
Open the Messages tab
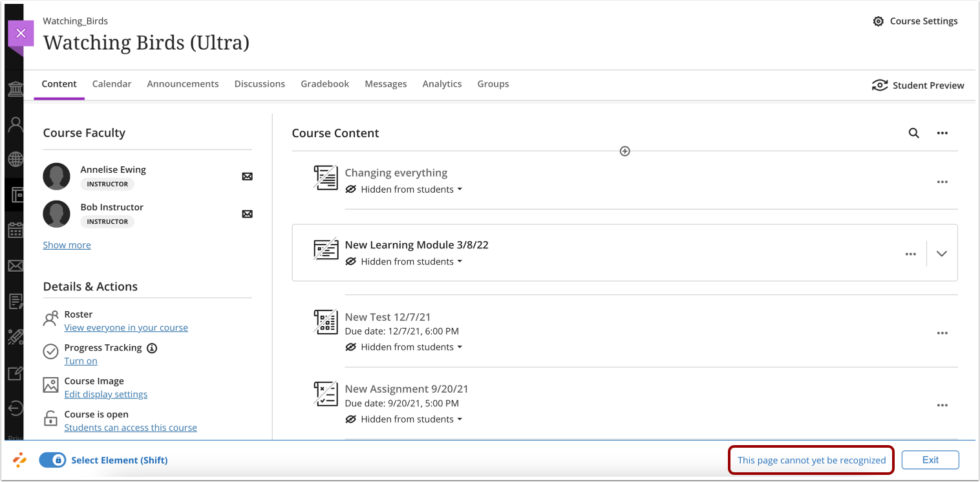pos(386,84)
